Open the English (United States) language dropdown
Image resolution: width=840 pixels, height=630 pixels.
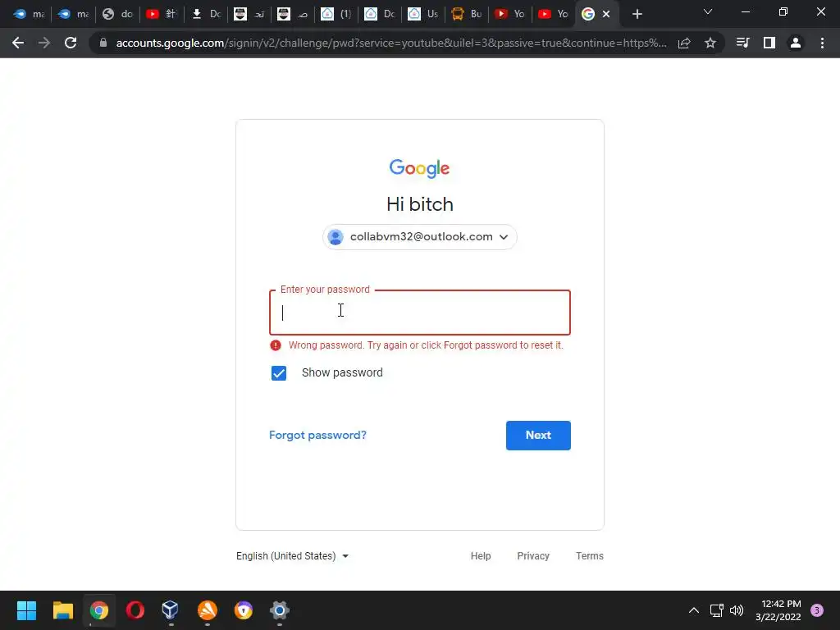293,556
